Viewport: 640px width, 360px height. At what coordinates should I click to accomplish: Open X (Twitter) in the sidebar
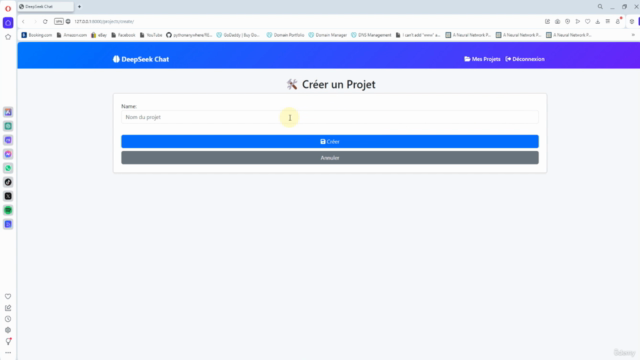(8, 196)
